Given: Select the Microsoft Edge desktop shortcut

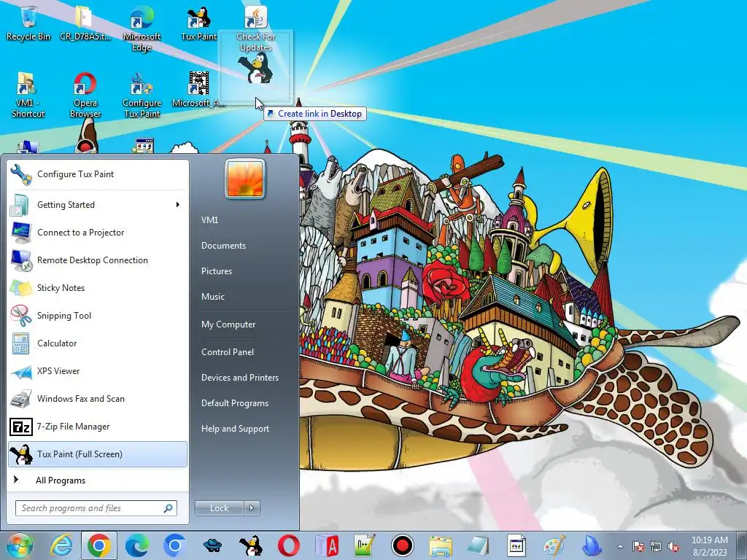Looking at the screenshot, I should click(x=142, y=28).
